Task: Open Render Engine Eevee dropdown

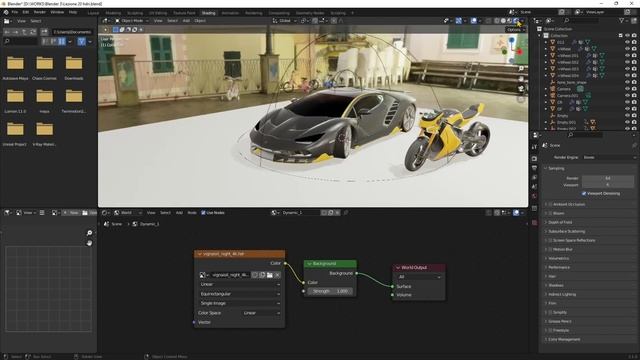Action: coord(609,157)
